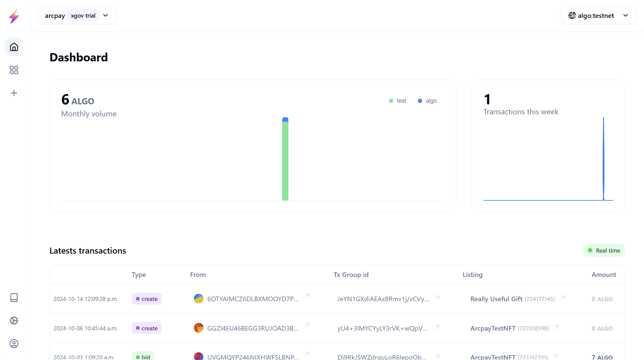Open the listings grid icon in sidebar
The height and width of the screenshot is (360, 644).
14,70
